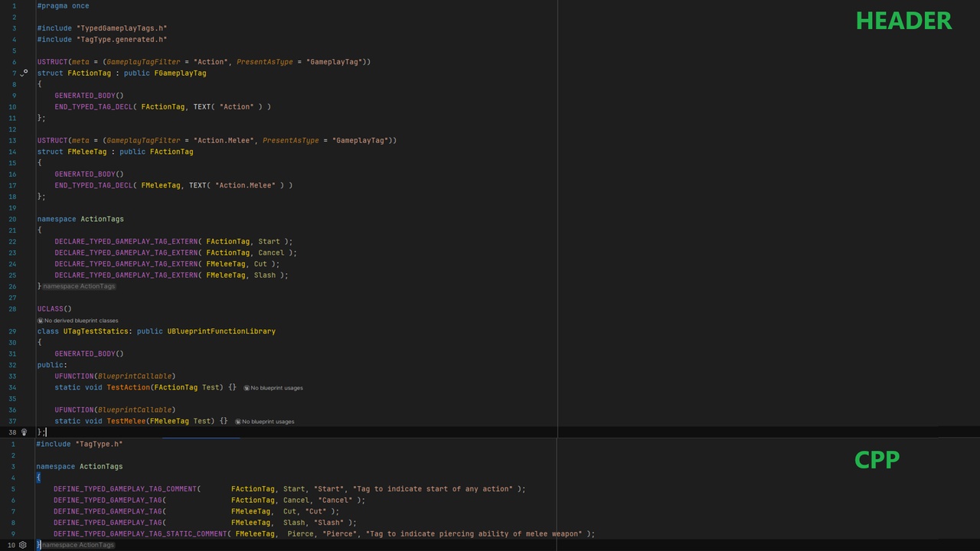Click DEFINE_TYPED_GAMEPLAY_TAG_STATIC_COMMENT macro in CPP
The image size is (980, 551).
click(x=139, y=534)
